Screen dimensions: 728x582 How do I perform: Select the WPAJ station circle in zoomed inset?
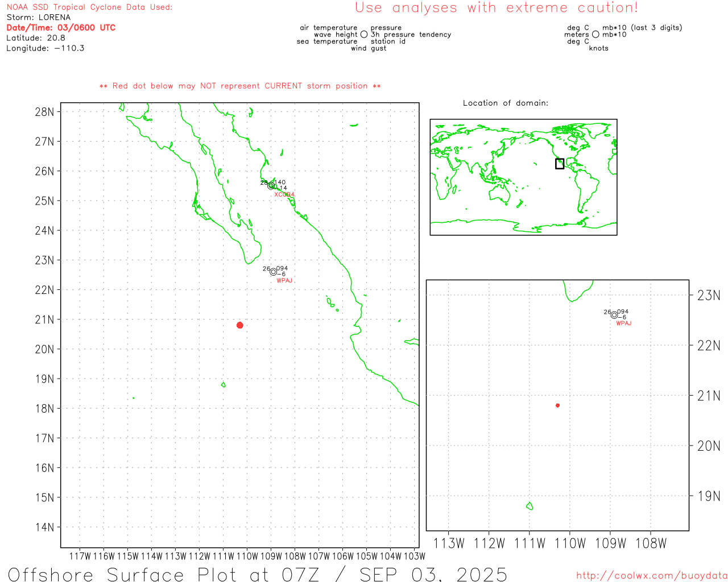point(614,315)
